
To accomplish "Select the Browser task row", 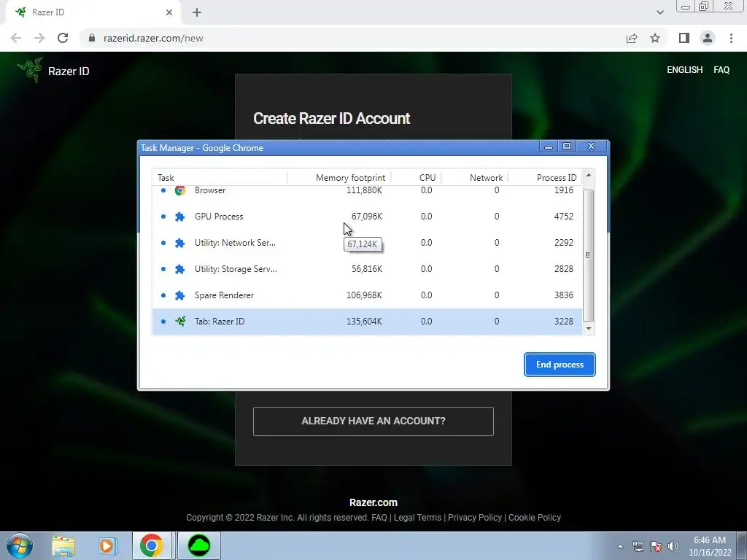I will coord(367,191).
